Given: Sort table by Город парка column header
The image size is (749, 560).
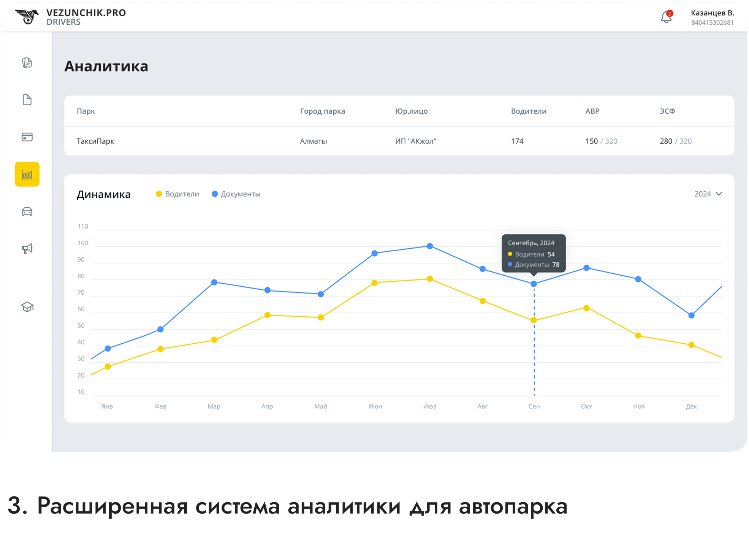Looking at the screenshot, I should (322, 111).
